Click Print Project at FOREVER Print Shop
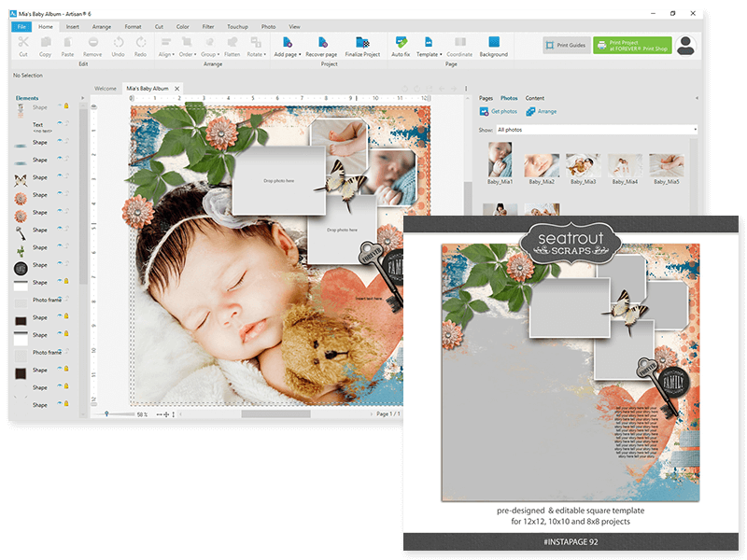 (x=632, y=45)
